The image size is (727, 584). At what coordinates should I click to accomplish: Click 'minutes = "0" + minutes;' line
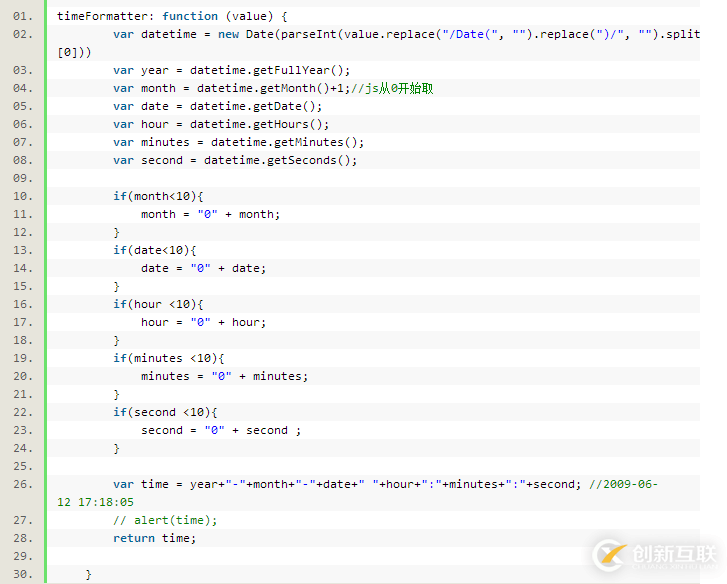224,376
